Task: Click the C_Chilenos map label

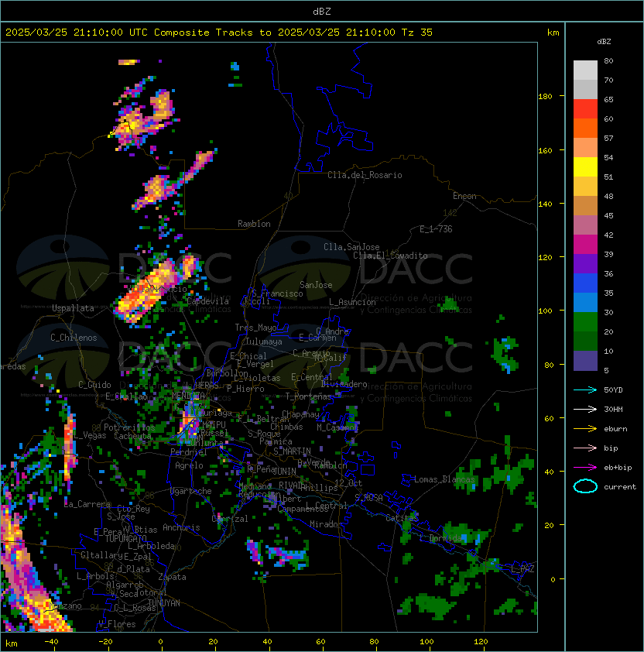Action: [74, 338]
